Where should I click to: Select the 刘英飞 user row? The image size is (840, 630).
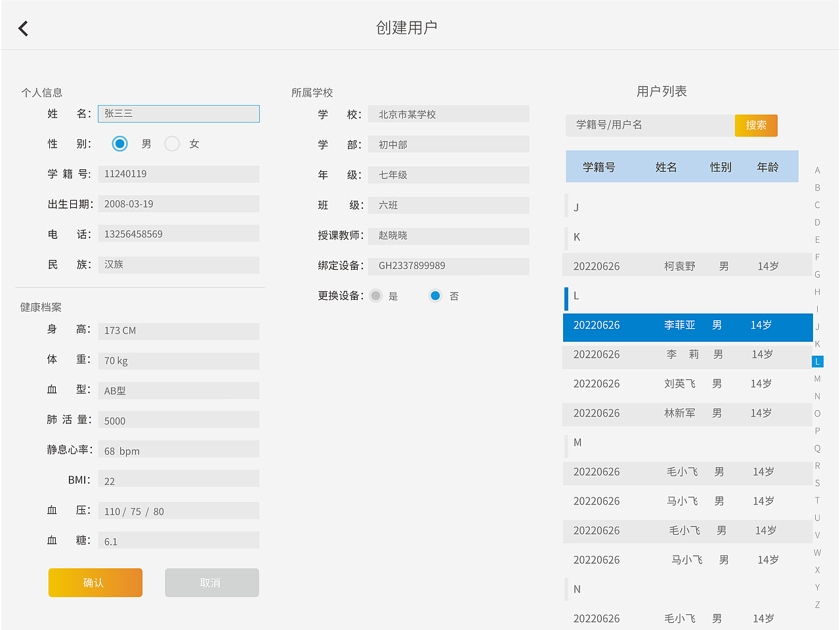682,384
